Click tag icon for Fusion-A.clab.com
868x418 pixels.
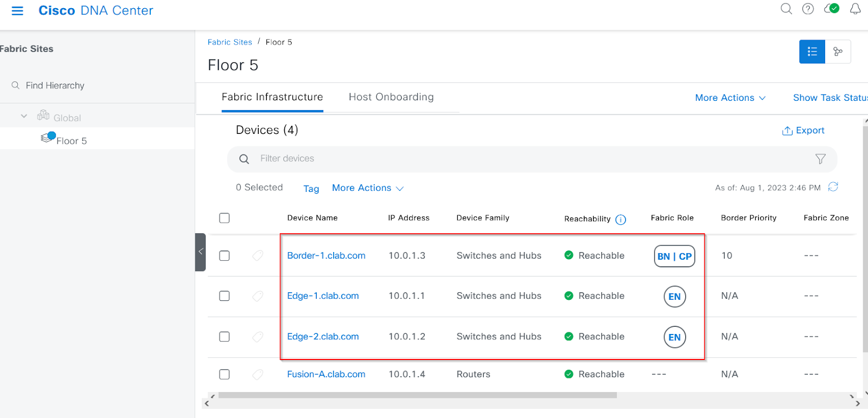(258, 374)
